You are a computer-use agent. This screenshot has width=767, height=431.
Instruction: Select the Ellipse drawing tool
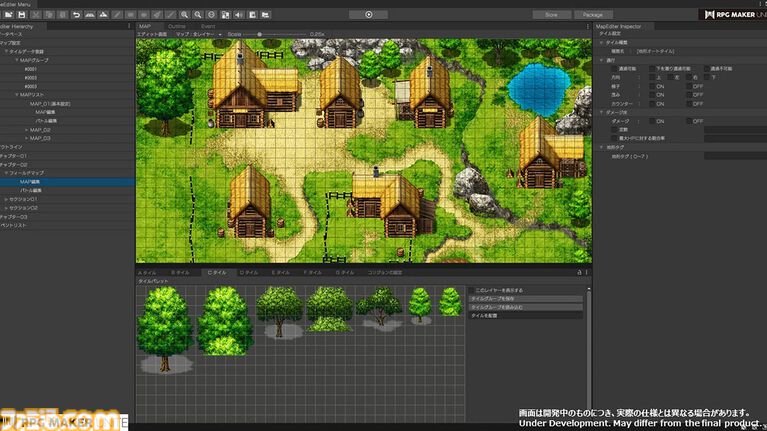[x=144, y=15]
